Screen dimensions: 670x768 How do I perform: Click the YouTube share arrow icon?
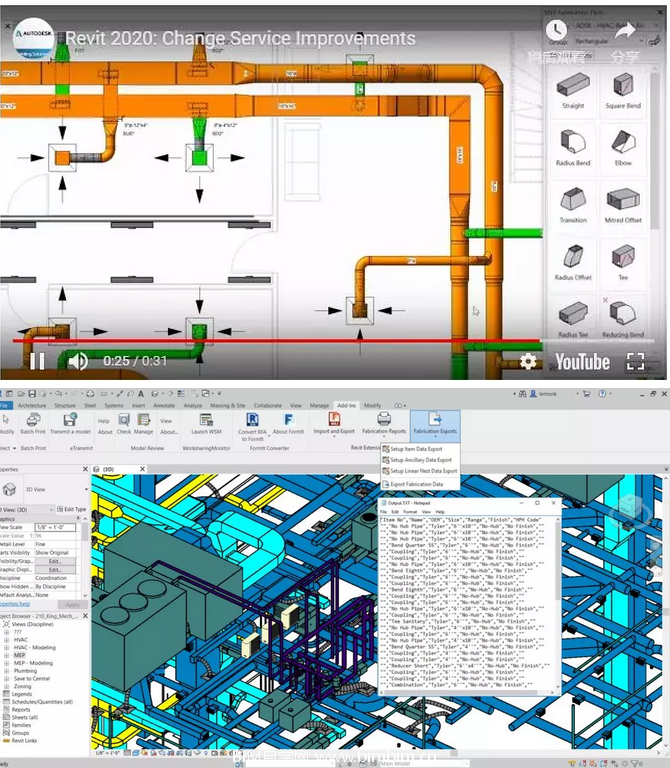click(x=625, y=31)
